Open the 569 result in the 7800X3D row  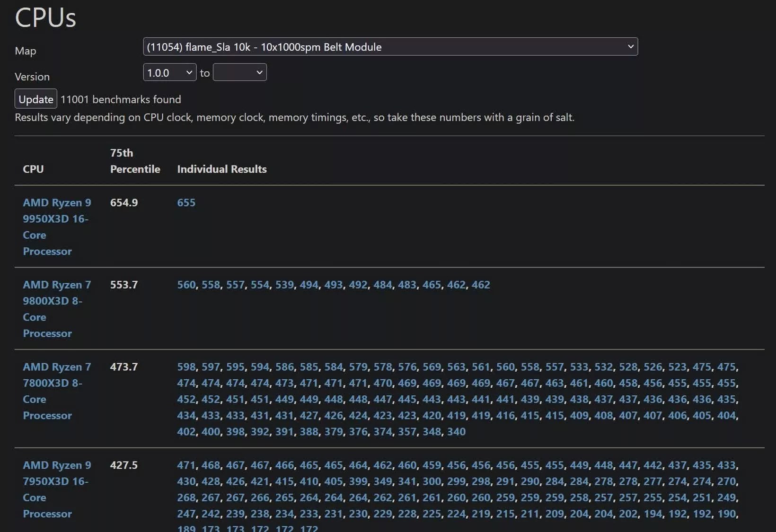(432, 367)
